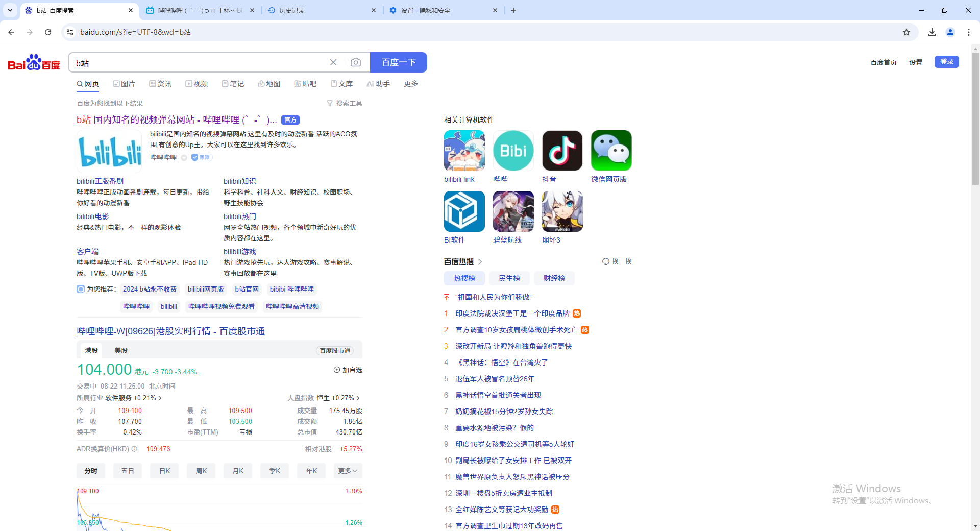Expand 所属行业 软件服务 chevron
The image size is (980, 531).
[160, 398]
